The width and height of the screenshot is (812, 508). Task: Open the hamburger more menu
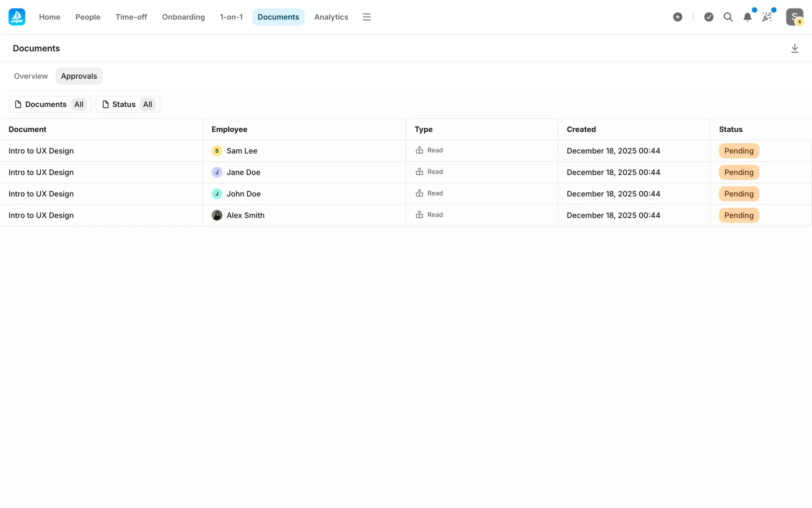[367, 17]
